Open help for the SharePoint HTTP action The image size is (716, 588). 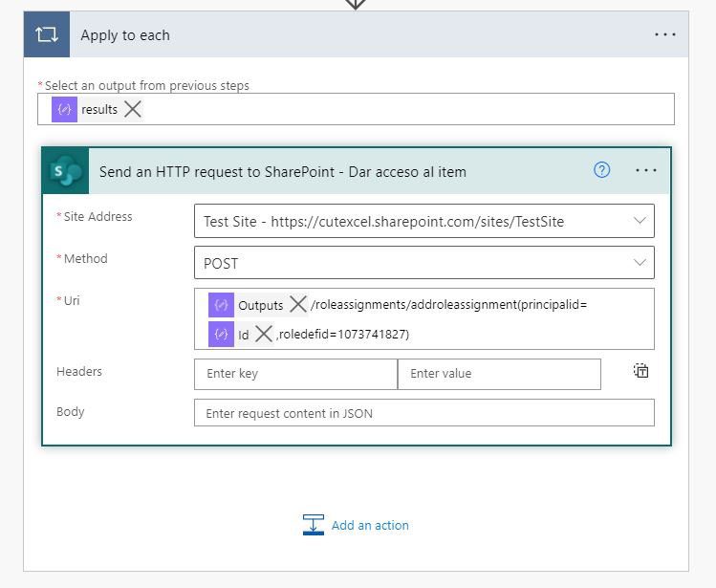coord(601,170)
